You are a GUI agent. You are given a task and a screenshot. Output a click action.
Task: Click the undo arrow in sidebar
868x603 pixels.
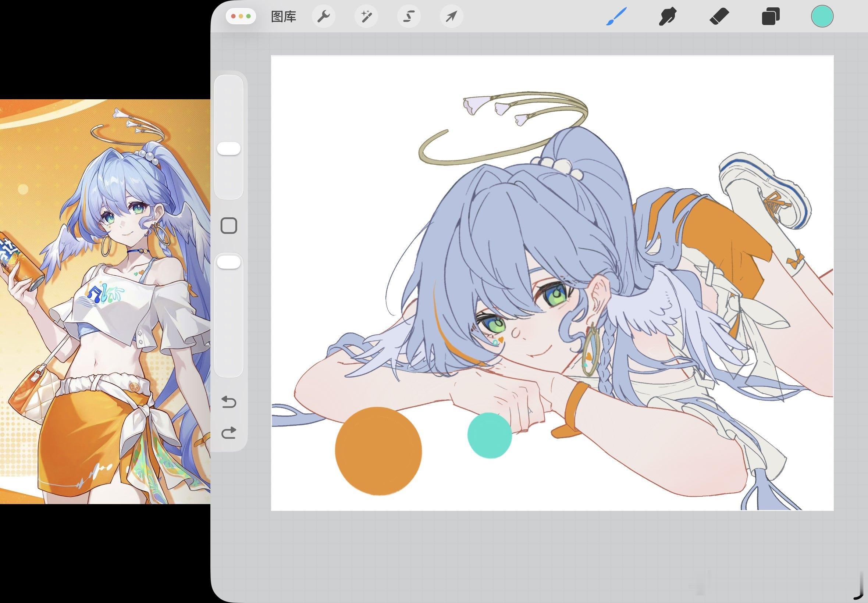tap(229, 402)
